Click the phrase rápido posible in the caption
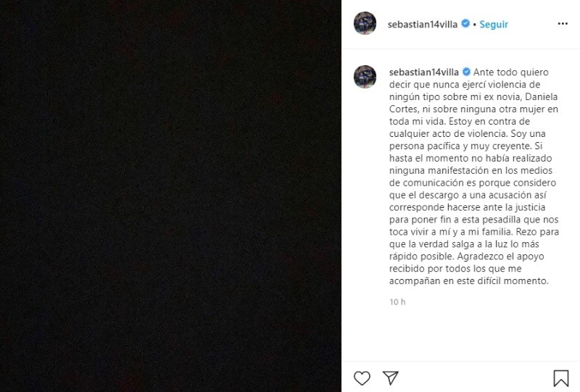 (421, 257)
